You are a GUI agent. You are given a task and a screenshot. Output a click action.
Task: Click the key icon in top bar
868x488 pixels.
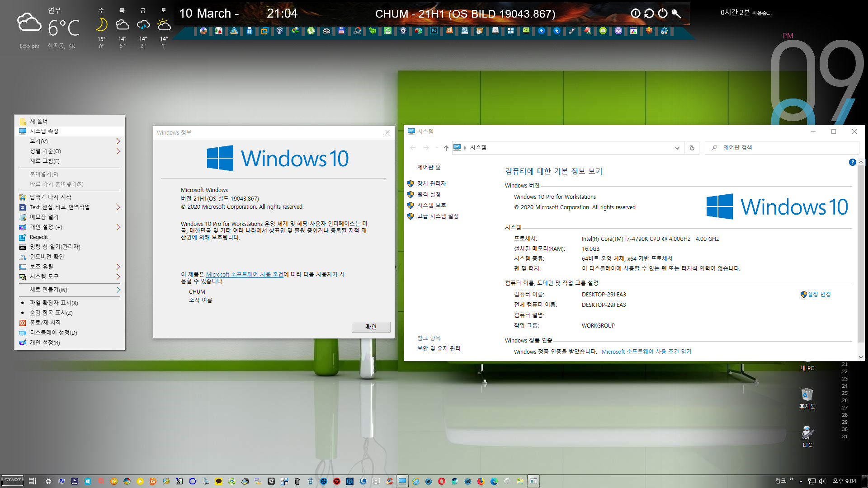point(676,13)
